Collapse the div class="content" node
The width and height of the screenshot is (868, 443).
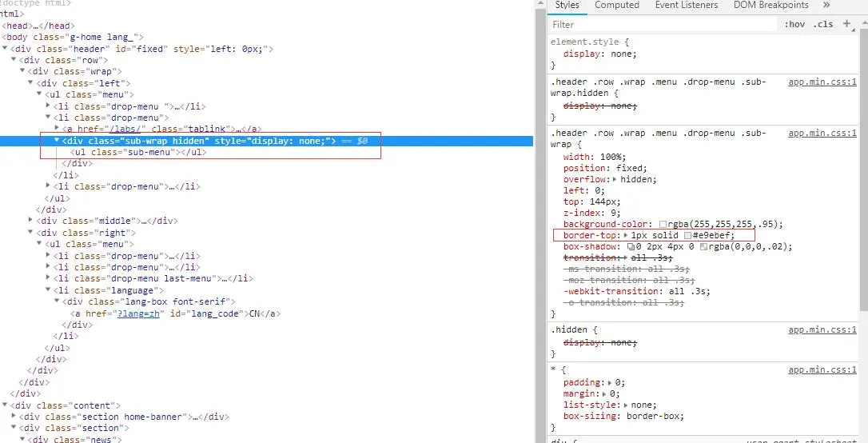[x=5, y=405]
